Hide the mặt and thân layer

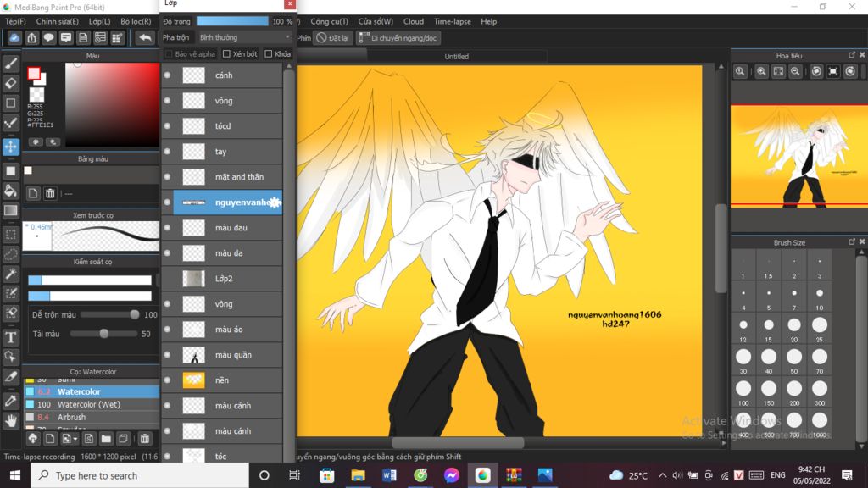tap(167, 177)
